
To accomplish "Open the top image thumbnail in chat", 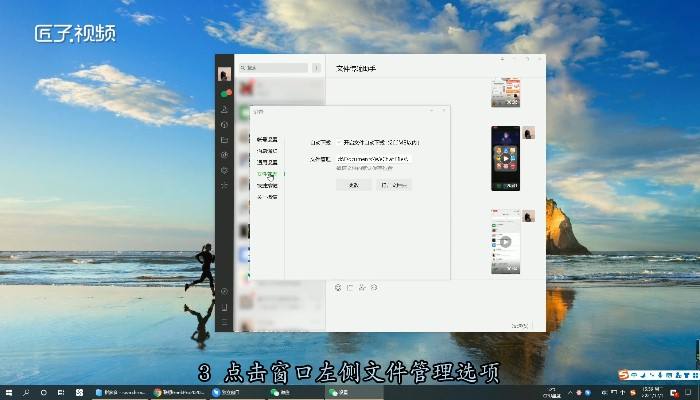I will point(505,92).
